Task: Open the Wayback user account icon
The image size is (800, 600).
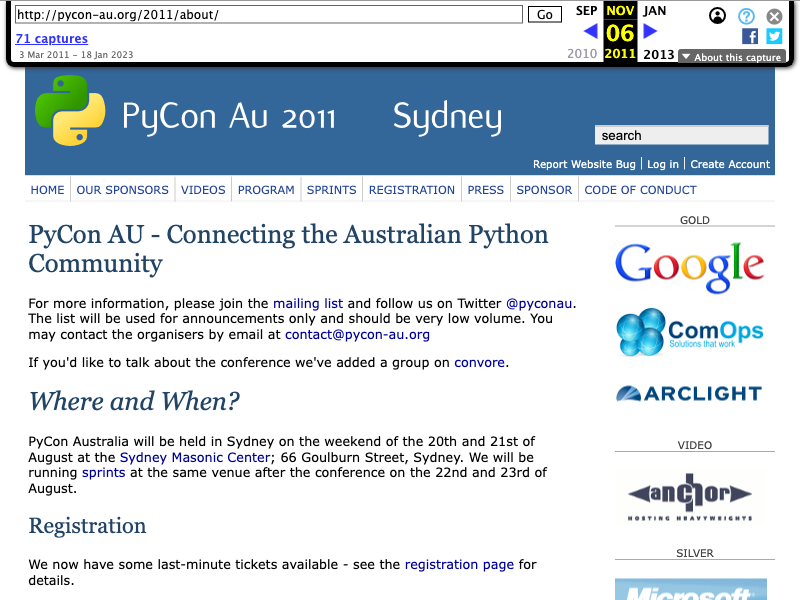Action: [717, 16]
